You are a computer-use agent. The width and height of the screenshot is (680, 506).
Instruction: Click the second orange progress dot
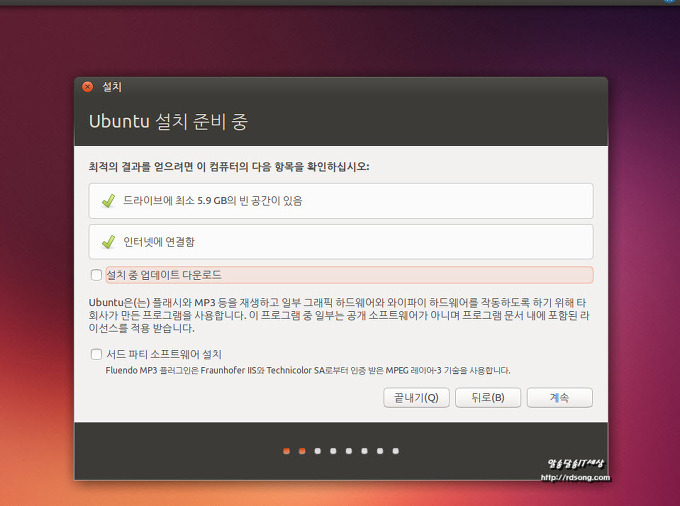302,451
